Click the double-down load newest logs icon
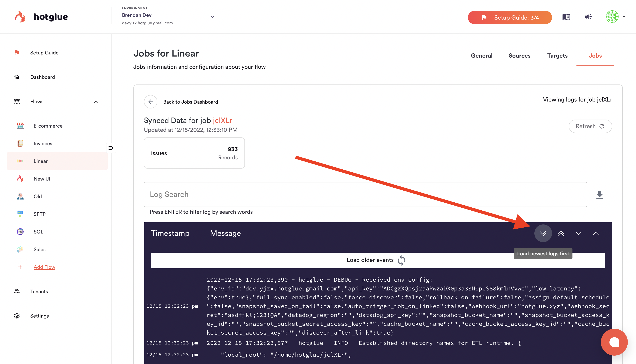The height and width of the screenshot is (364, 636). click(x=543, y=233)
